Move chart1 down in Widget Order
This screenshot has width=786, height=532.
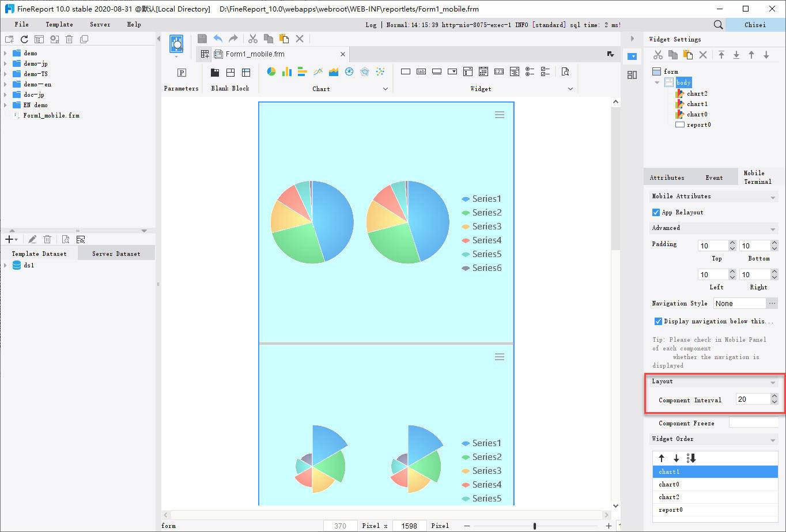pyautogui.click(x=677, y=458)
